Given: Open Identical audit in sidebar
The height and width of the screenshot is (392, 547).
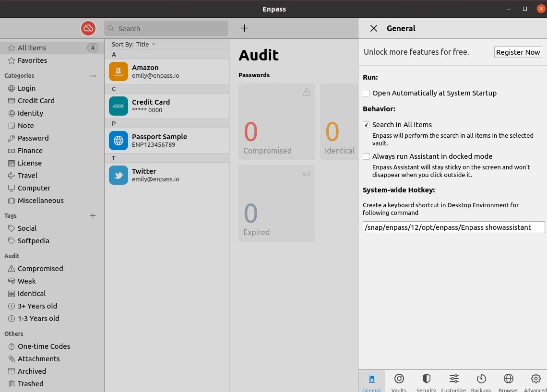Looking at the screenshot, I should coord(52,294).
